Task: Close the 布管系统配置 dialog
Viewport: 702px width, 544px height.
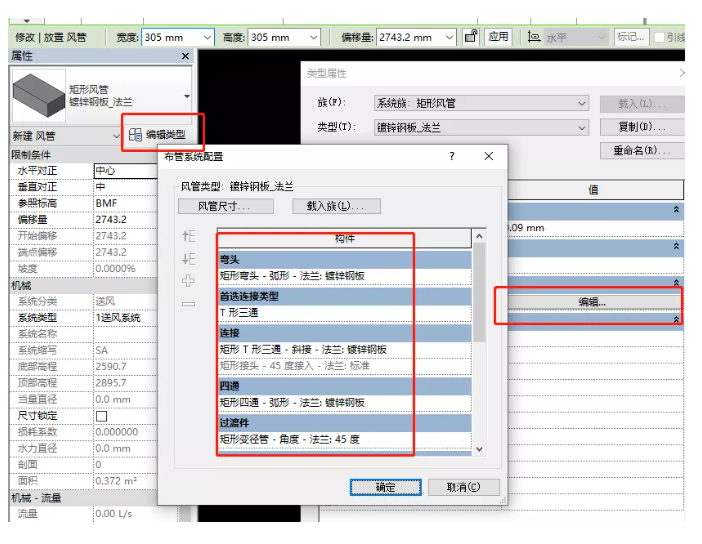Action: (x=488, y=156)
